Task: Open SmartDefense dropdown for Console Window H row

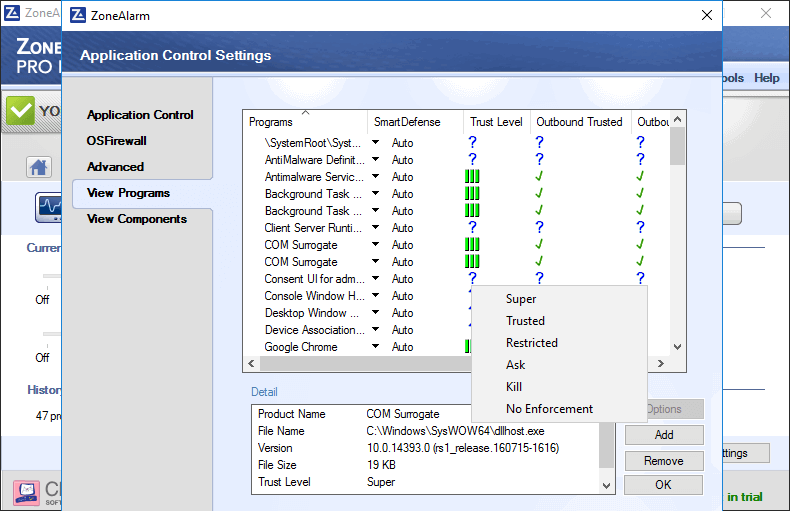Action: pyautogui.click(x=375, y=295)
